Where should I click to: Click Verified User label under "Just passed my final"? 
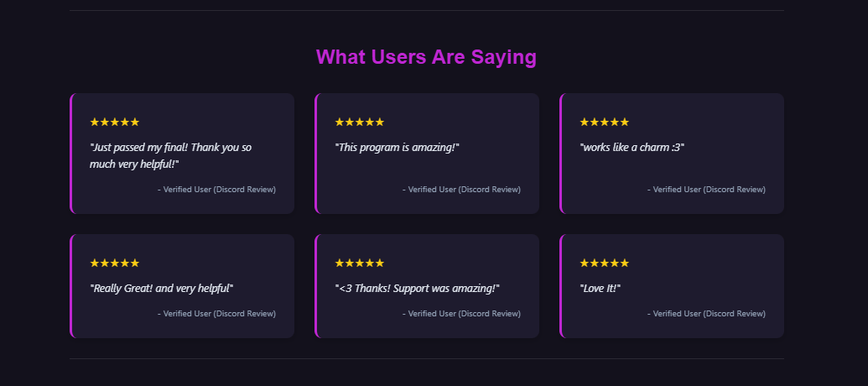(216, 190)
